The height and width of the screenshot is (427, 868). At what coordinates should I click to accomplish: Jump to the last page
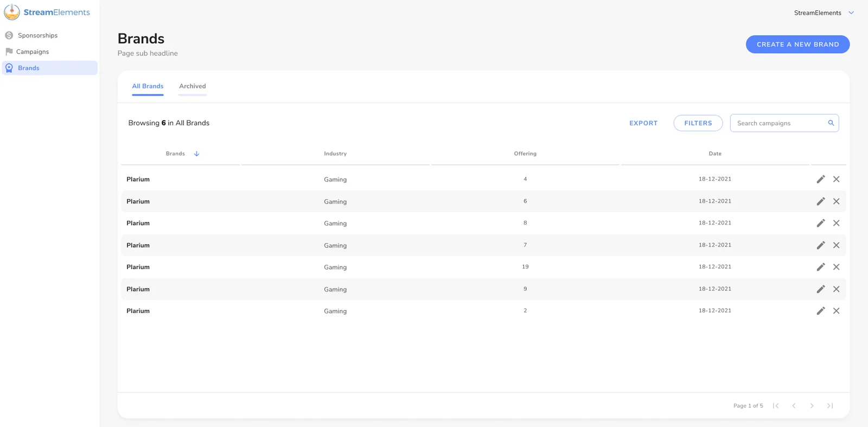[829, 406]
